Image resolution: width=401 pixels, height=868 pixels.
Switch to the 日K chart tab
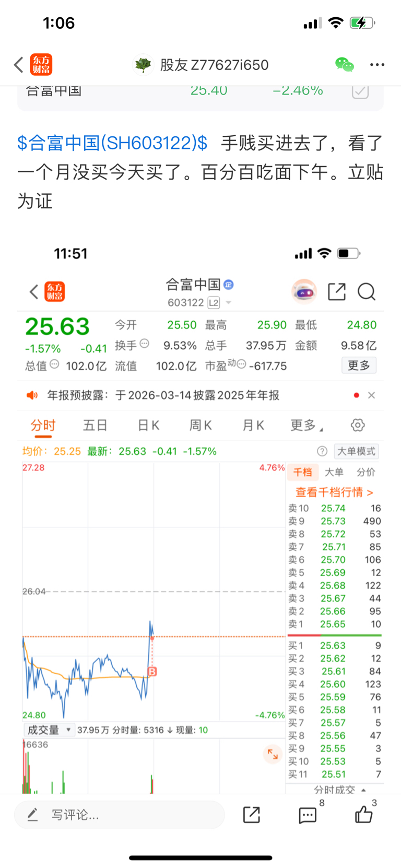[148, 426]
